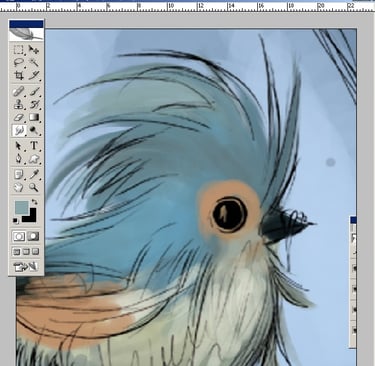Select the Rectangular Marquee tool
The width and height of the screenshot is (375, 366).
click(19, 50)
